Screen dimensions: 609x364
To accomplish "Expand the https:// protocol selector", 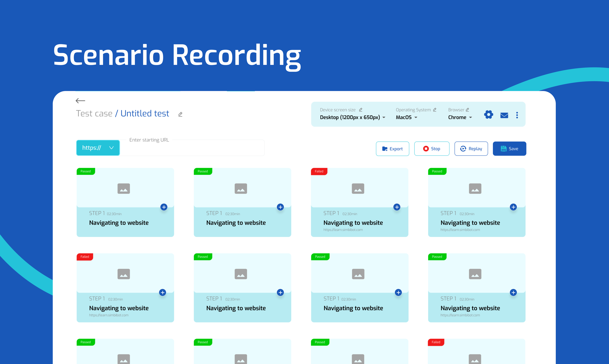I will (x=98, y=148).
